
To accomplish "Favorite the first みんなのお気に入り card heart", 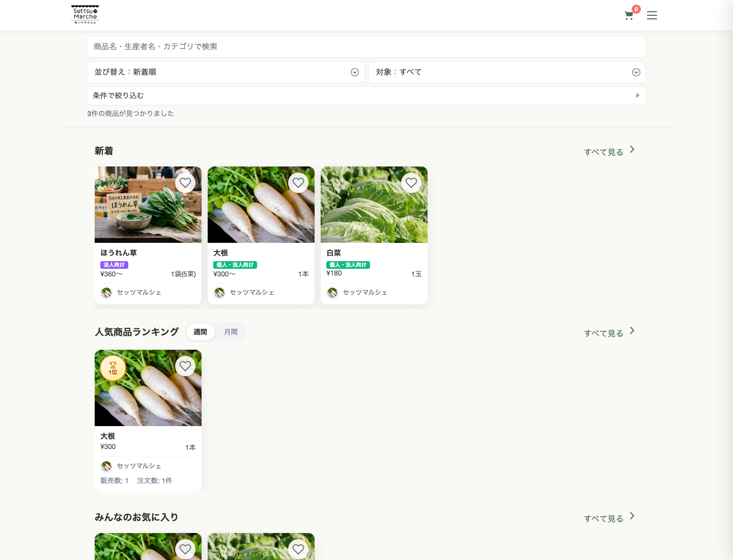I will pos(185,549).
